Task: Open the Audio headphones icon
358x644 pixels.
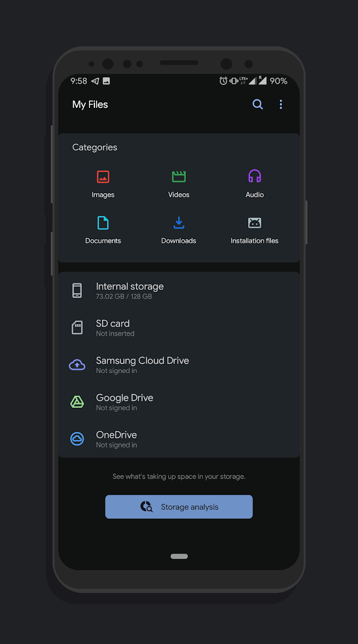Action: click(x=255, y=176)
